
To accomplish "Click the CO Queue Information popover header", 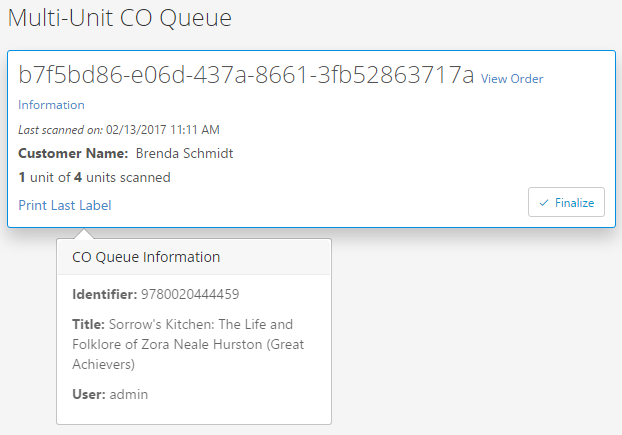I will point(194,257).
